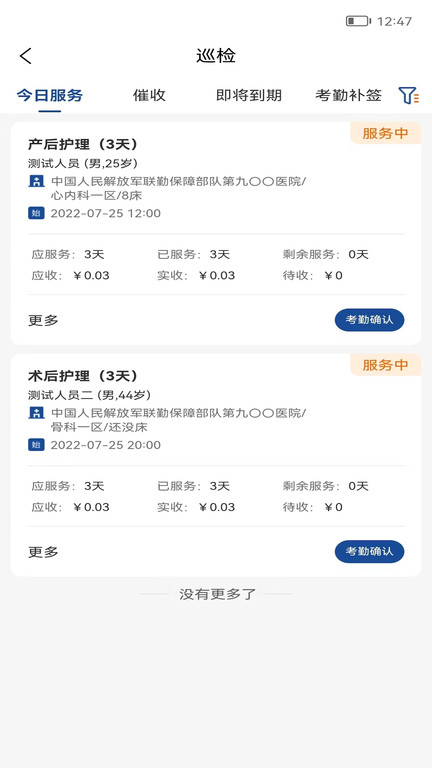
Task: Switch to the 催收 tab
Action: (x=149, y=95)
